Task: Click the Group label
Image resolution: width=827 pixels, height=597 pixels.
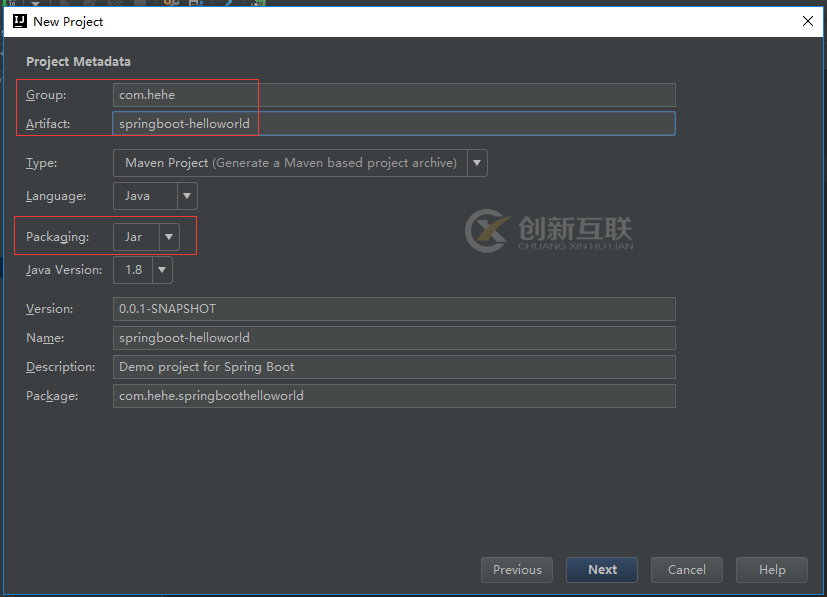Action: [46, 95]
